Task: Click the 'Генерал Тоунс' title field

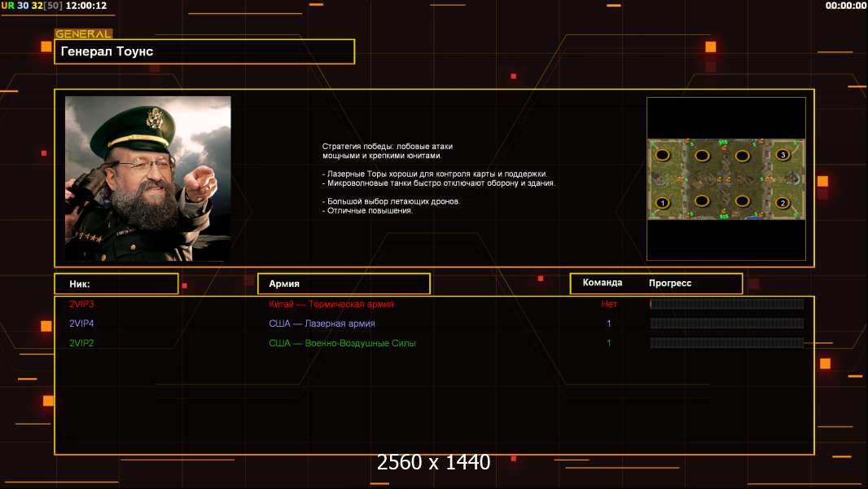Action: 204,51
